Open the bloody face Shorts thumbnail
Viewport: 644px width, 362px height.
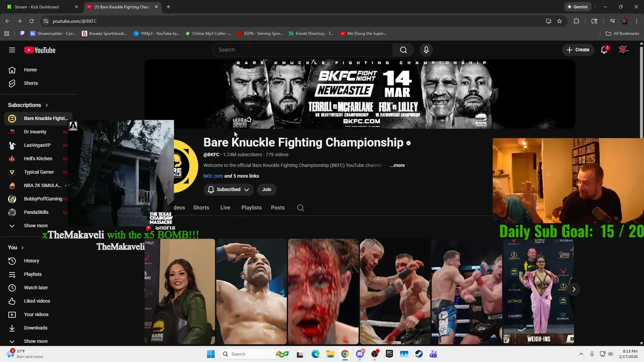(324, 292)
